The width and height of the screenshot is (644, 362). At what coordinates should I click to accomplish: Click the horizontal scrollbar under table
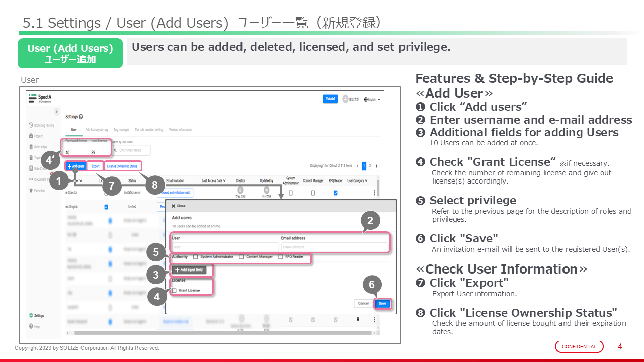[x=221, y=333]
